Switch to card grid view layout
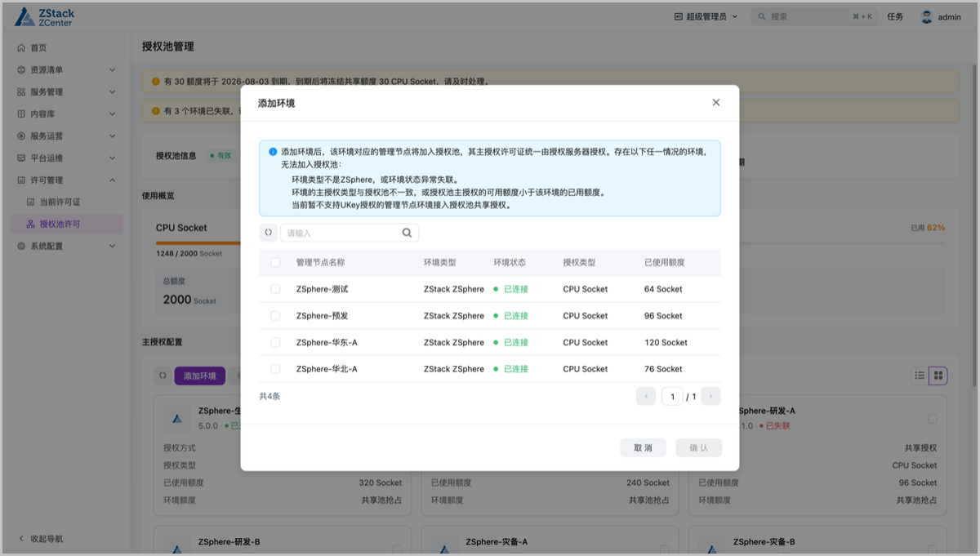The image size is (980, 556). tap(938, 376)
